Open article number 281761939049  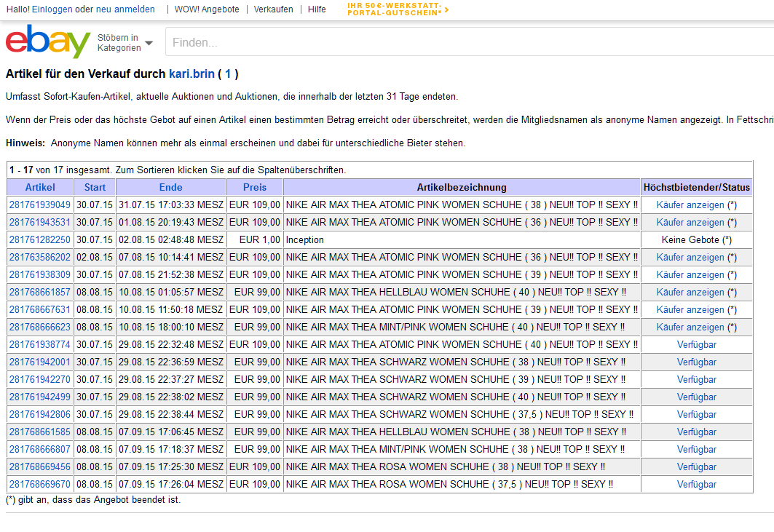coord(40,205)
